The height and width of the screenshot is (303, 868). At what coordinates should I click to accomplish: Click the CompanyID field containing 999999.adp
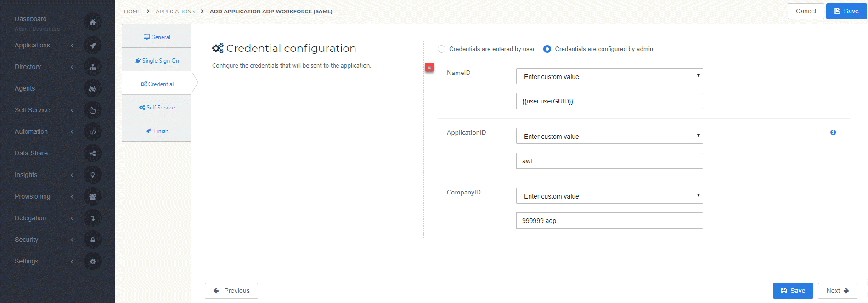pyautogui.click(x=609, y=220)
